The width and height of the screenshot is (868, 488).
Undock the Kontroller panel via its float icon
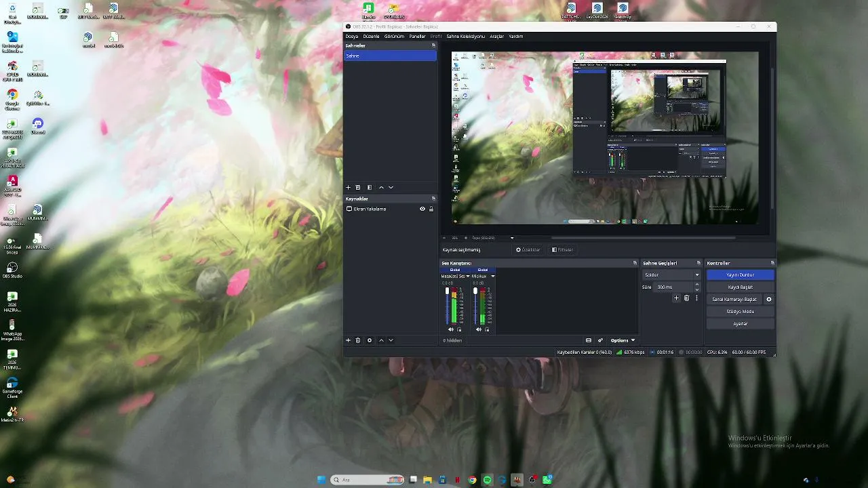click(772, 263)
